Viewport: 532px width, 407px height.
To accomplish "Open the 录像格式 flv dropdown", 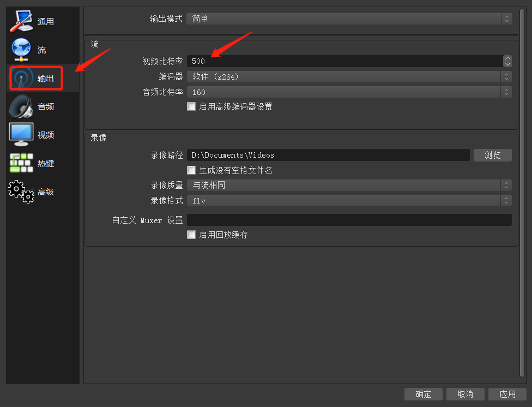I will coord(349,201).
